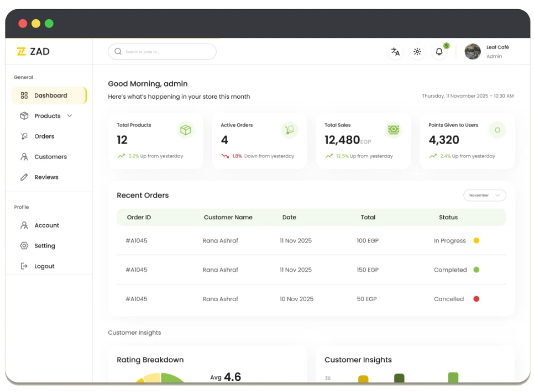Image resolution: width=534 pixels, height=392 pixels.
Task: Open Leaf Café Admin account menu
Action: pyautogui.click(x=497, y=51)
